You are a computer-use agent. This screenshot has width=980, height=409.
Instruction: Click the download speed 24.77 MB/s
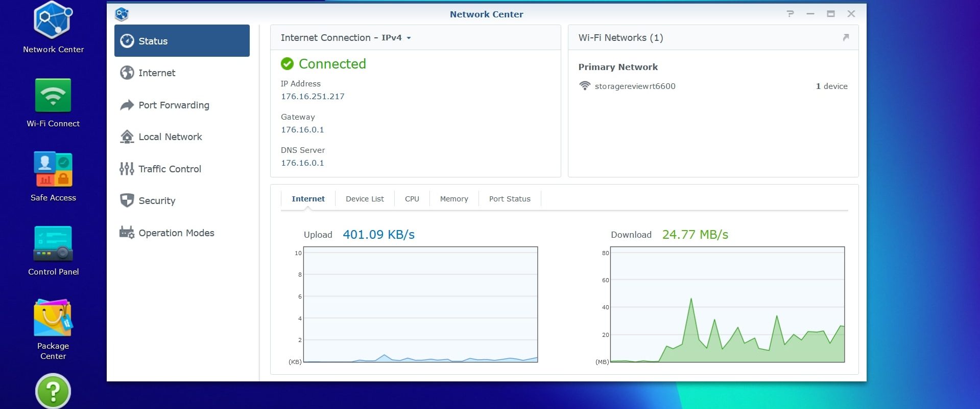[695, 235]
